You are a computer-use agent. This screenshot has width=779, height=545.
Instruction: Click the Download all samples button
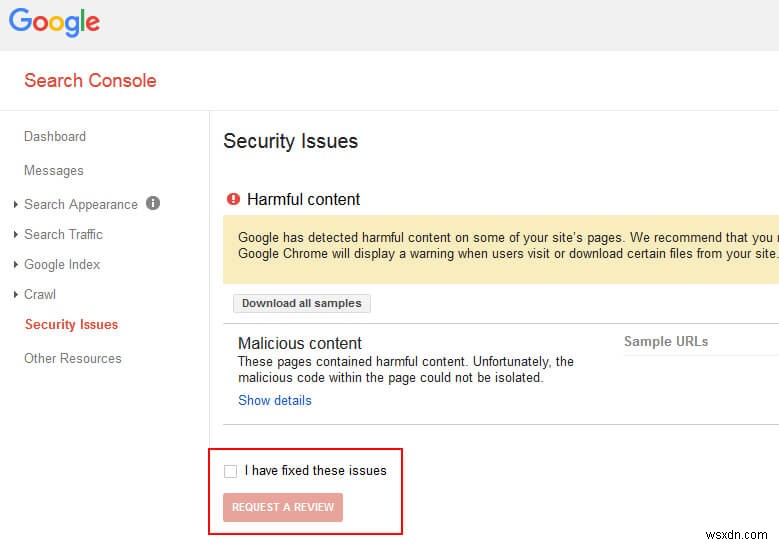click(302, 303)
